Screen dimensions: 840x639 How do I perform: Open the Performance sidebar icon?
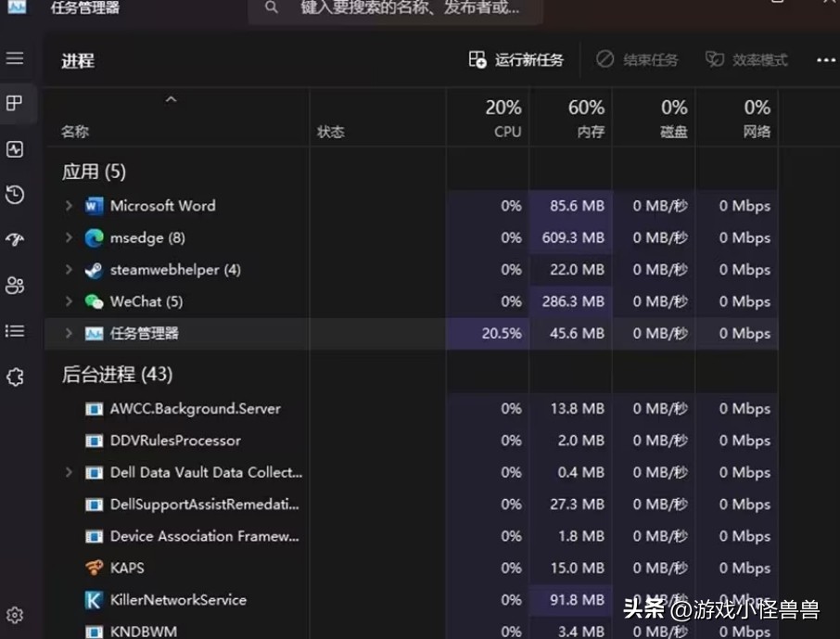pyautogui.click(x=15, y=149)
